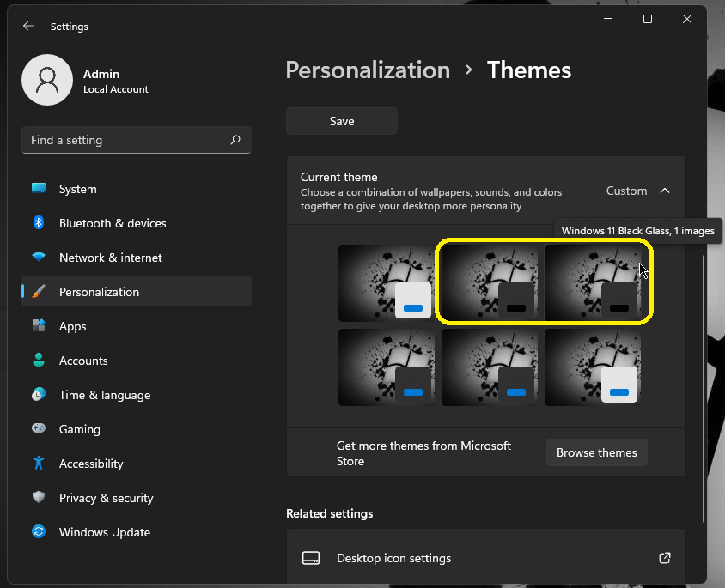Click the Desktop icon settings monitor icon
This screenshot has width=725, height=588.
tap(311, 558)
